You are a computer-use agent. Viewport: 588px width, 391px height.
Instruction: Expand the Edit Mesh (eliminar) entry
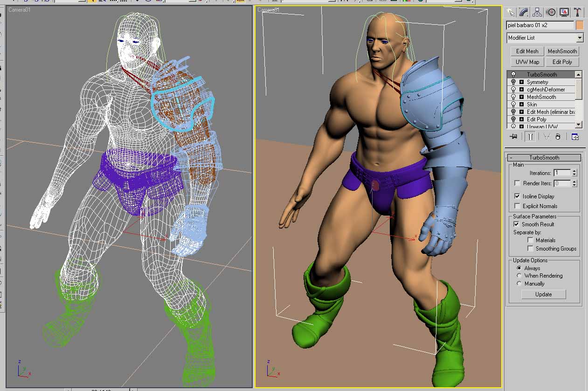pos(521,112)
